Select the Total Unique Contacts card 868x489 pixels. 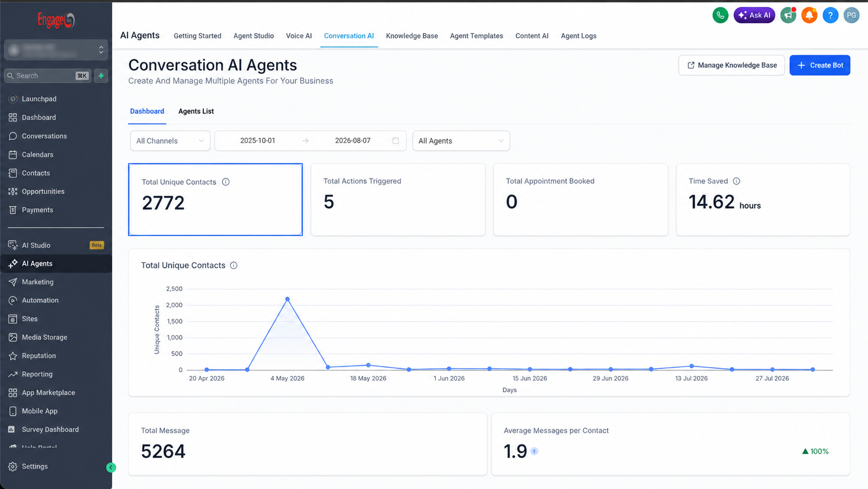(215, 200)
